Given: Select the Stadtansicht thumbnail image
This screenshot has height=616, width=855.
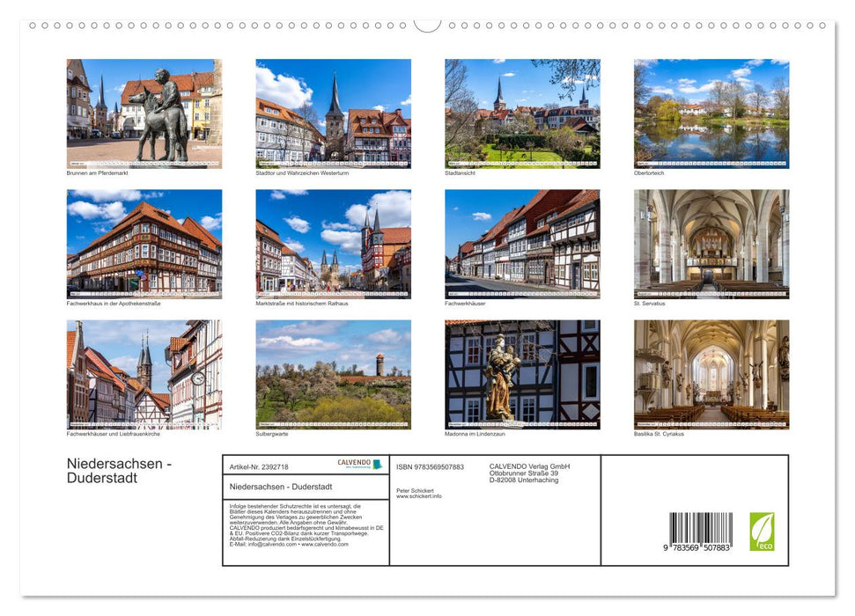Looking at the screenshot, I should point(522,114).
